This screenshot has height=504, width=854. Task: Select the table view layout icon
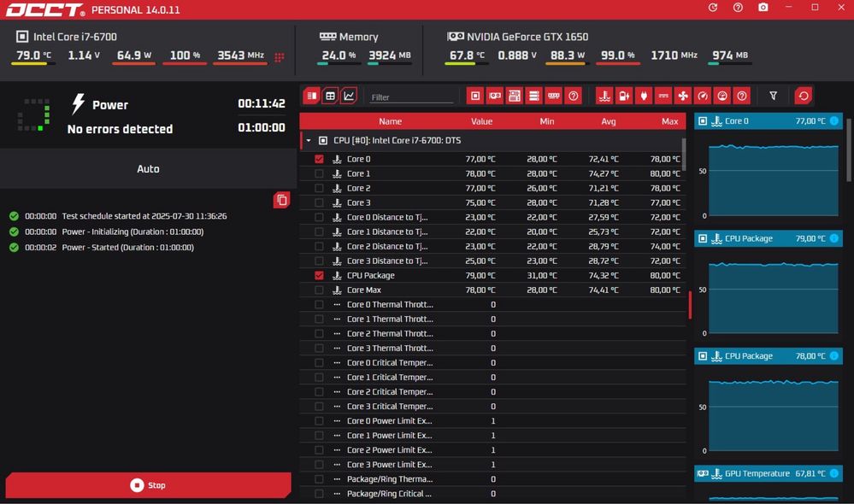pyautogui.click(x=330, y=96)
